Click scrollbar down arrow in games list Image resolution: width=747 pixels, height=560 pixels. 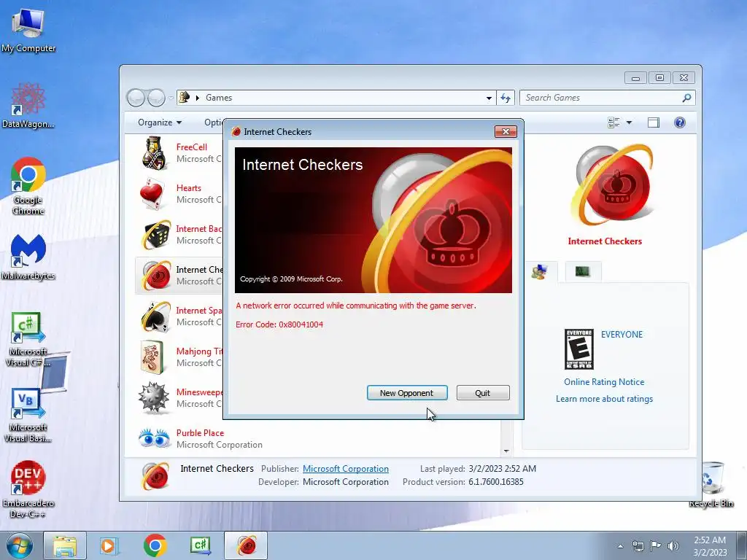[506, 451]
